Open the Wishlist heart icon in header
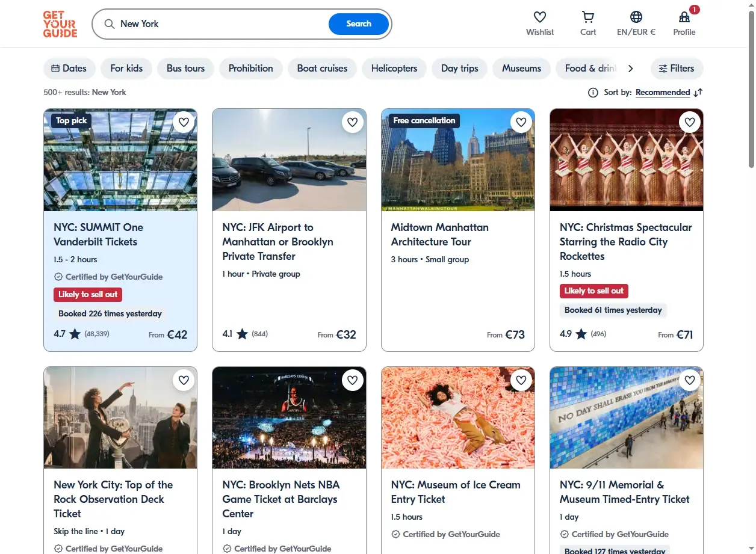The width and height of the screenshot is (756, 554). pos(540,17)
